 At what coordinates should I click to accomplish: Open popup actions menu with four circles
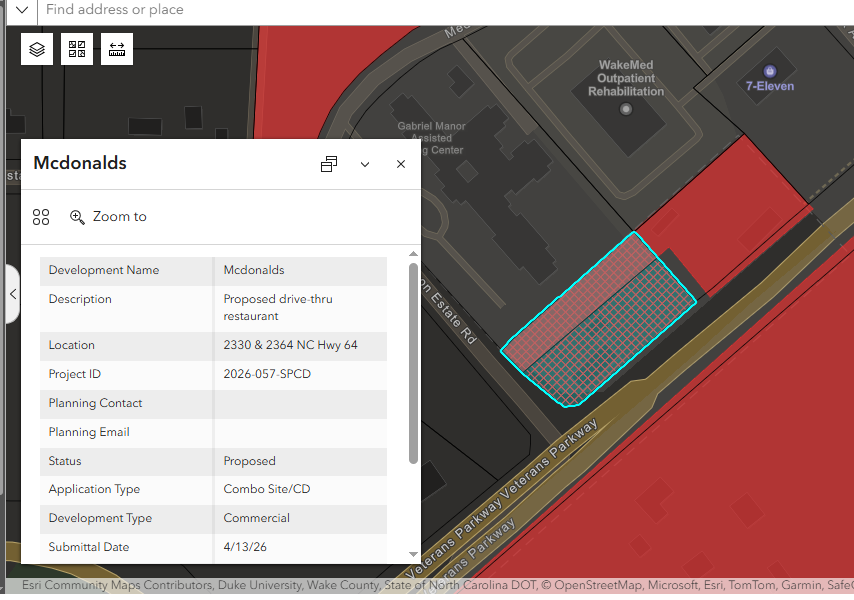click(41, 217)
